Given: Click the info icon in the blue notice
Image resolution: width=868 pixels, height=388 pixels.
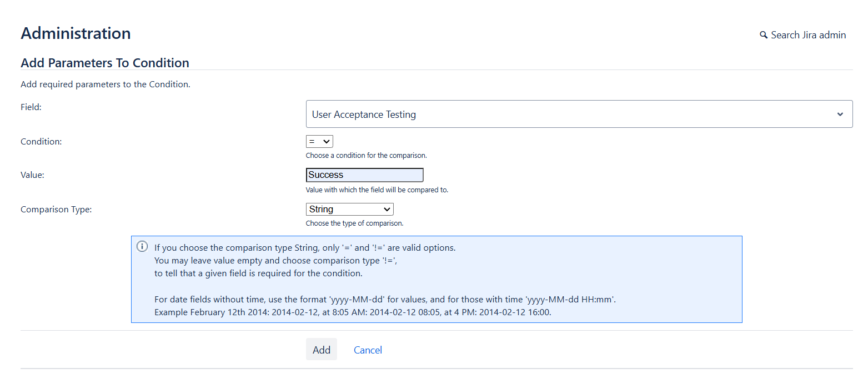Looking at the screenshot, I should (142, 246).
